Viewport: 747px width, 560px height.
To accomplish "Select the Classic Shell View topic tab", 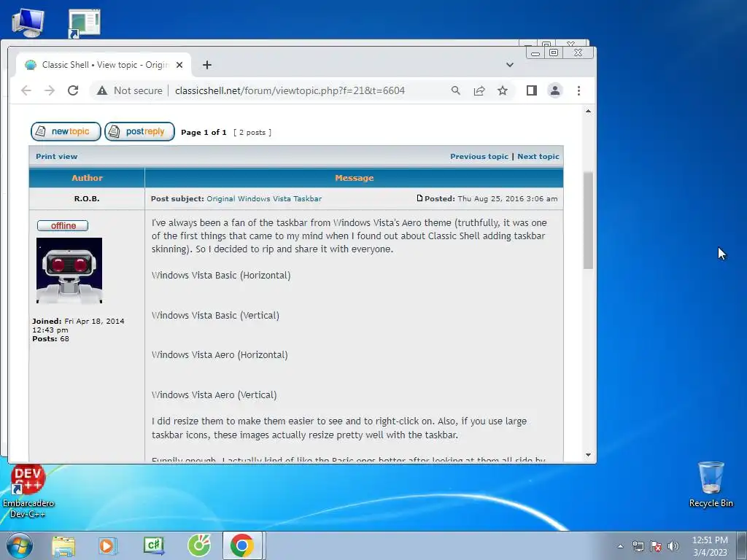I will click(104, 65).
